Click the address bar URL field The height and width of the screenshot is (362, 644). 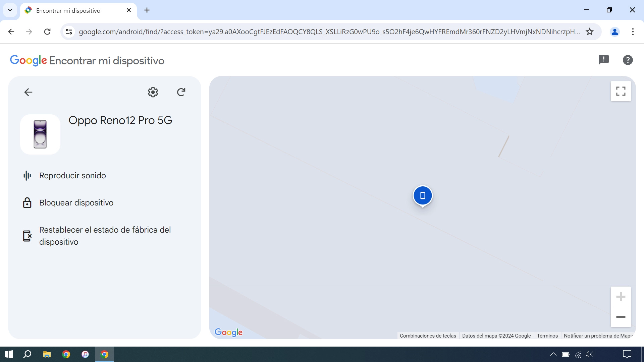point(329,32)
